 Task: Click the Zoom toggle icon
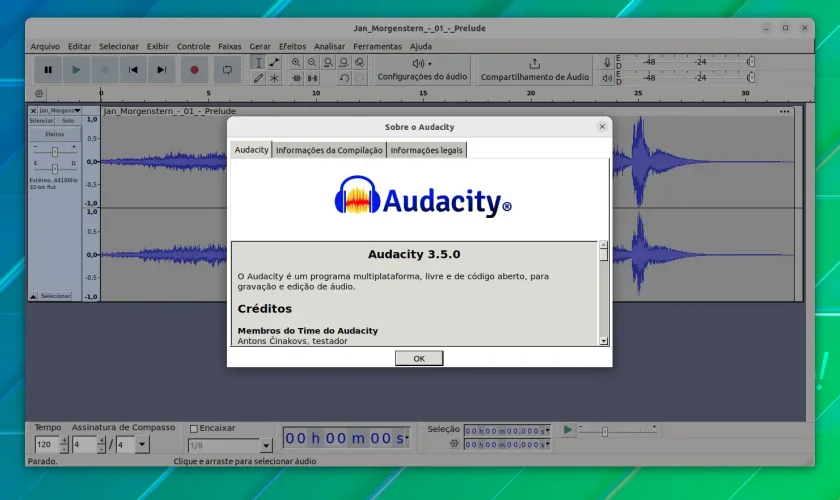pyautogui.click(x=360, y=63)
